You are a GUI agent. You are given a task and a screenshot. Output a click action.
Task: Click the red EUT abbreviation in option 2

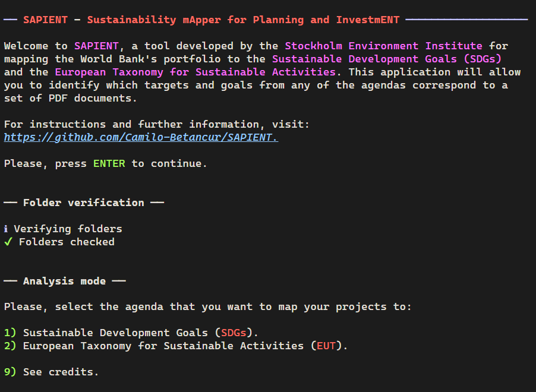(x=326, y=346)
